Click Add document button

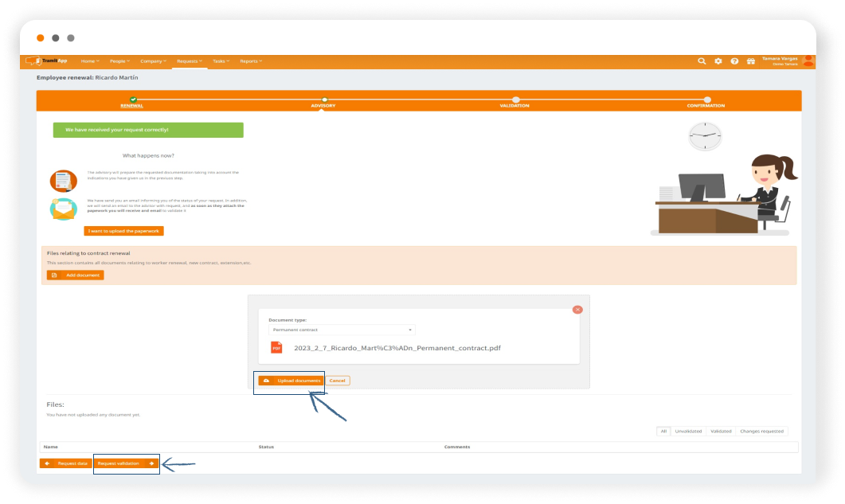[76, 275]
